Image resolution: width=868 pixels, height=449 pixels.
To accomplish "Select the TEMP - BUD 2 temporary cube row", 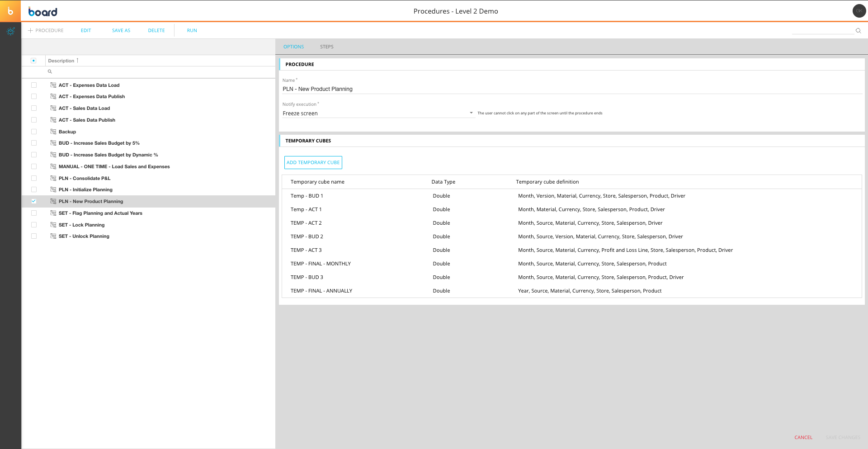I will pos(572,236).
